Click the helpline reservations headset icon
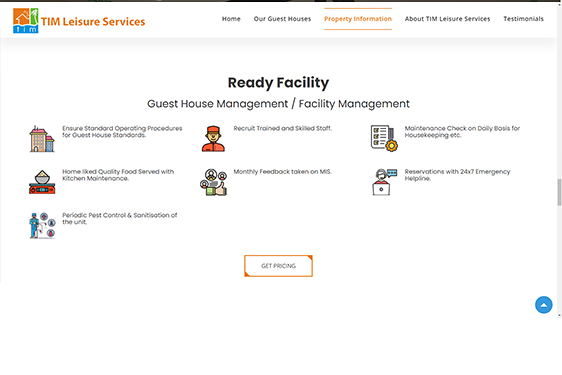Screen dimensions: 562x375 pyautogui.click(x=384, y=182)
